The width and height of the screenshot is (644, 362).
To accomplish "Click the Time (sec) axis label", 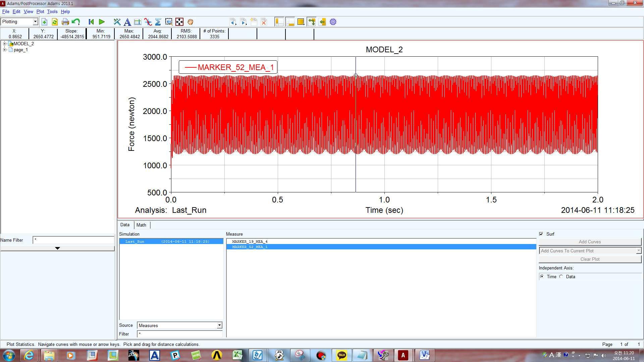I will 384,210.
